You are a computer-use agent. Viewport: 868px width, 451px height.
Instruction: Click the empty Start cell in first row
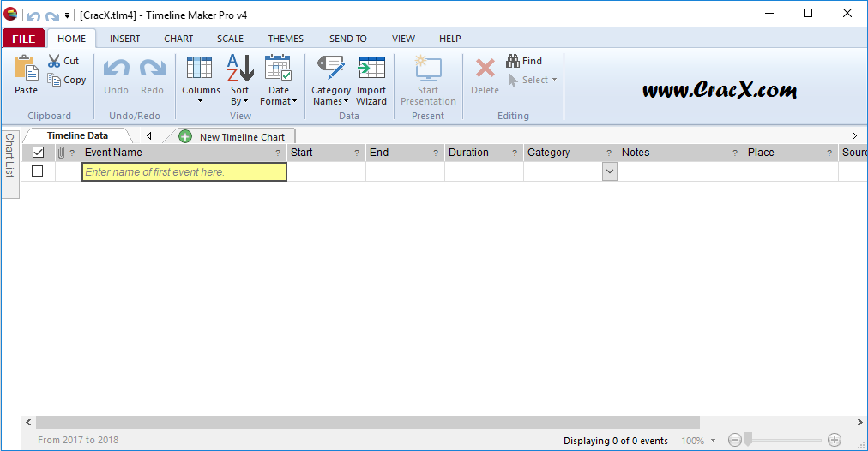pos(327,171)
